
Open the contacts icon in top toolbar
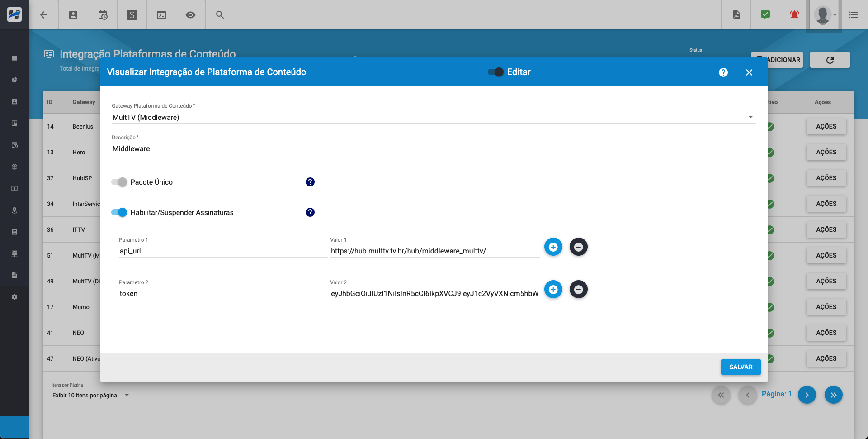[x=73, y=14]
